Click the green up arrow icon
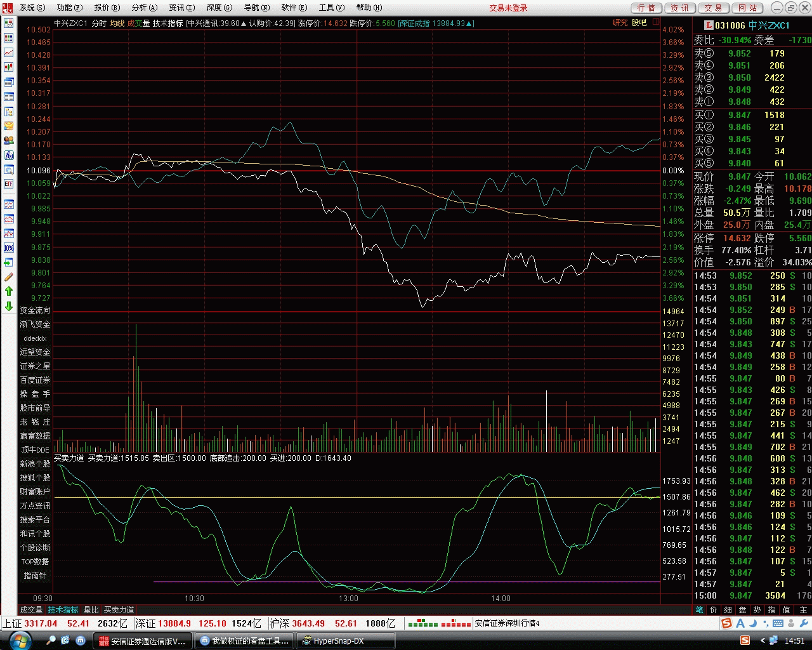 [9, 291]
